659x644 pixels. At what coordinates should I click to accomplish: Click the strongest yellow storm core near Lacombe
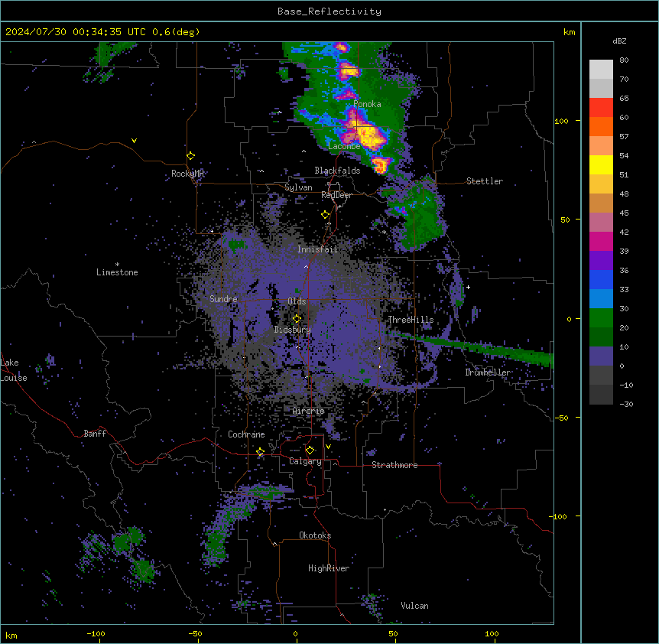point(369,136)
